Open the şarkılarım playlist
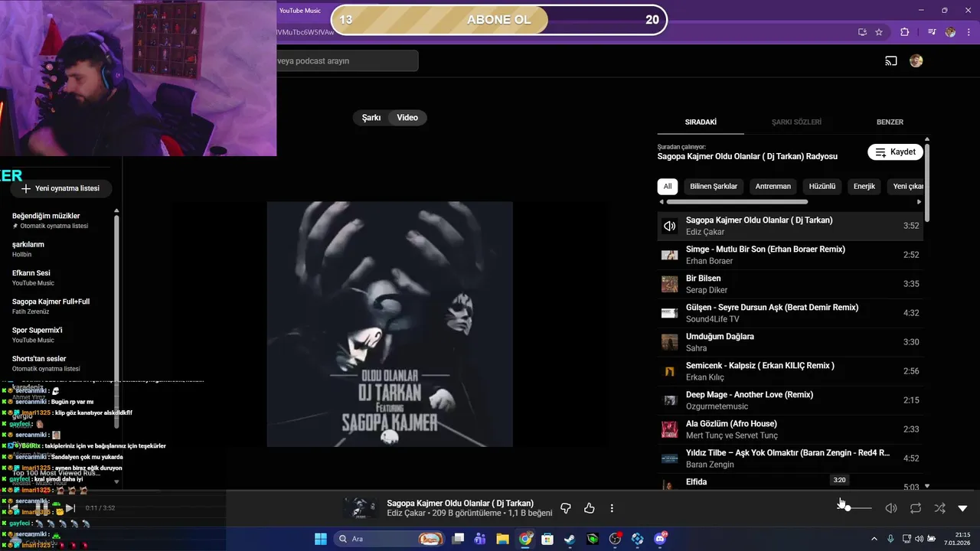This screenshot has width=980, height=551. pyautogui.click(x=60, y=249)
